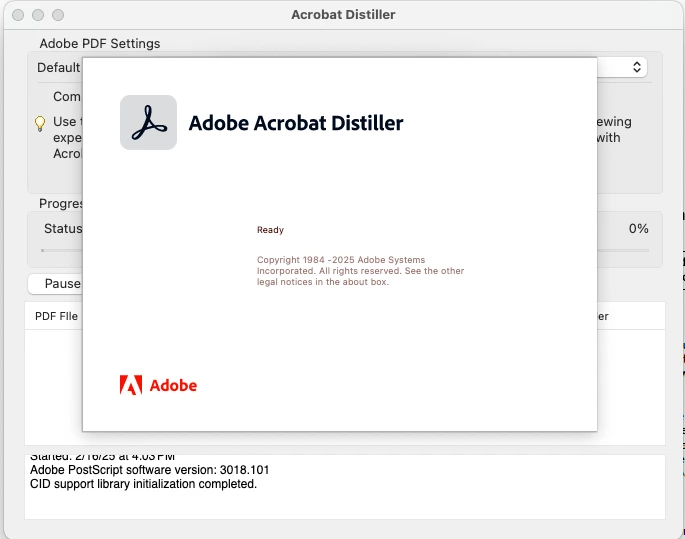Click the 'Ready' status text on splash
Image resolution: width=685 pixels, height=539 pixels.
pos(270,230)
